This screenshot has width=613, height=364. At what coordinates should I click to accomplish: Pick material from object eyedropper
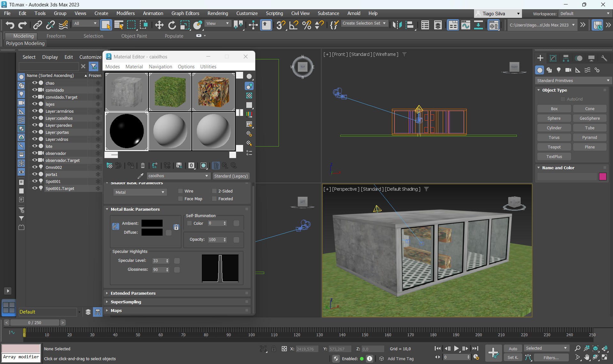[140, 176]
